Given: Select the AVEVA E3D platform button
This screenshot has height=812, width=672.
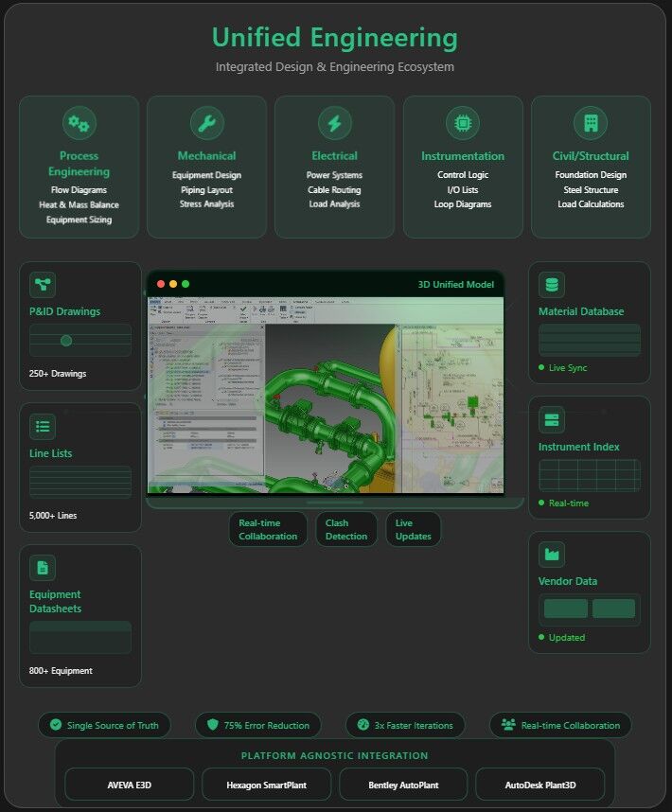Looking at the screenshot, I should [130, 785].
